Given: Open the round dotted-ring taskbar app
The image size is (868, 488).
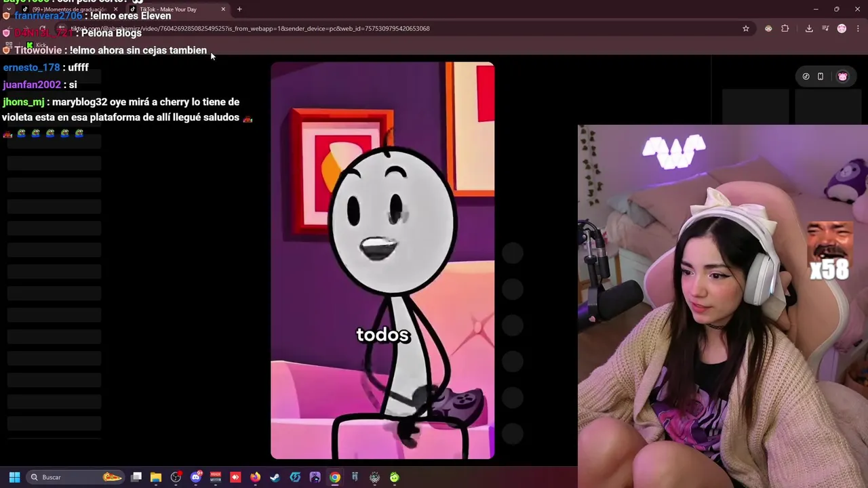Looking at the screenshot, I should pos(374,477).
